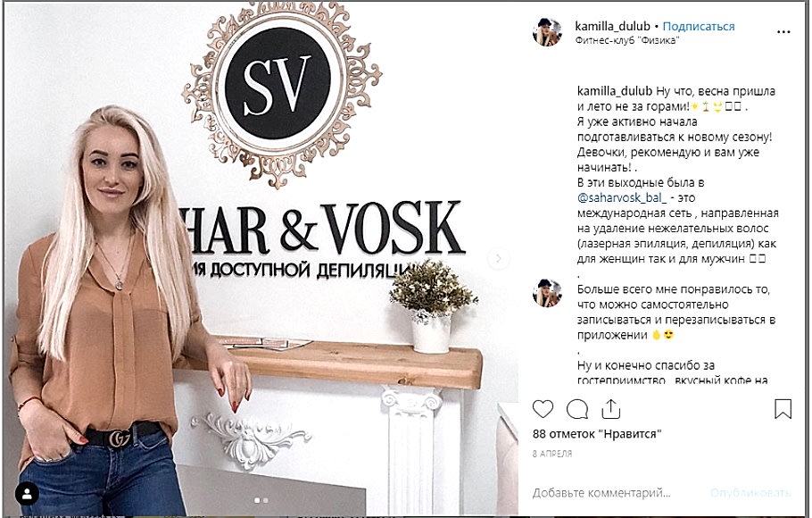
Task: Click the main post photo
Action: (261, 259)
